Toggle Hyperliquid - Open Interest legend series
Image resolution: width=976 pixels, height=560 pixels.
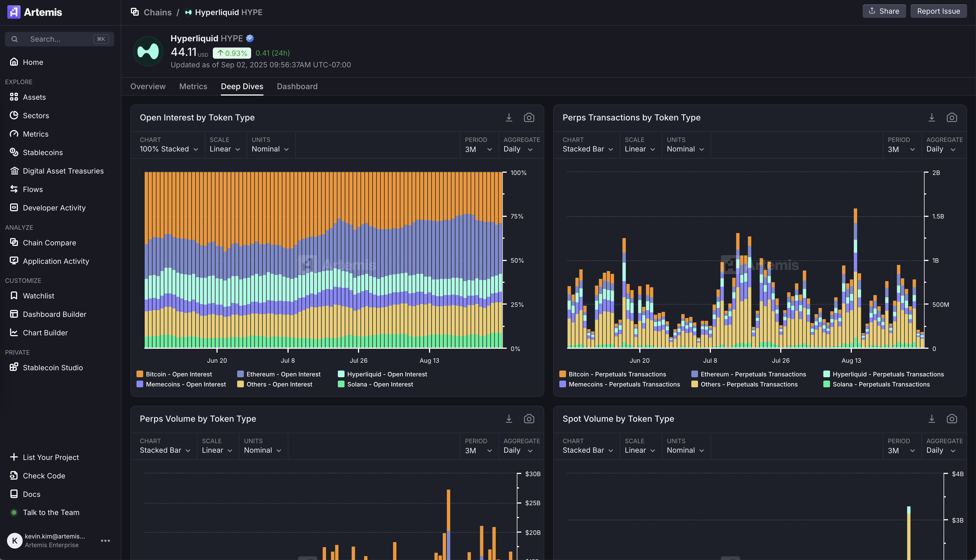[x=383, y=374]
